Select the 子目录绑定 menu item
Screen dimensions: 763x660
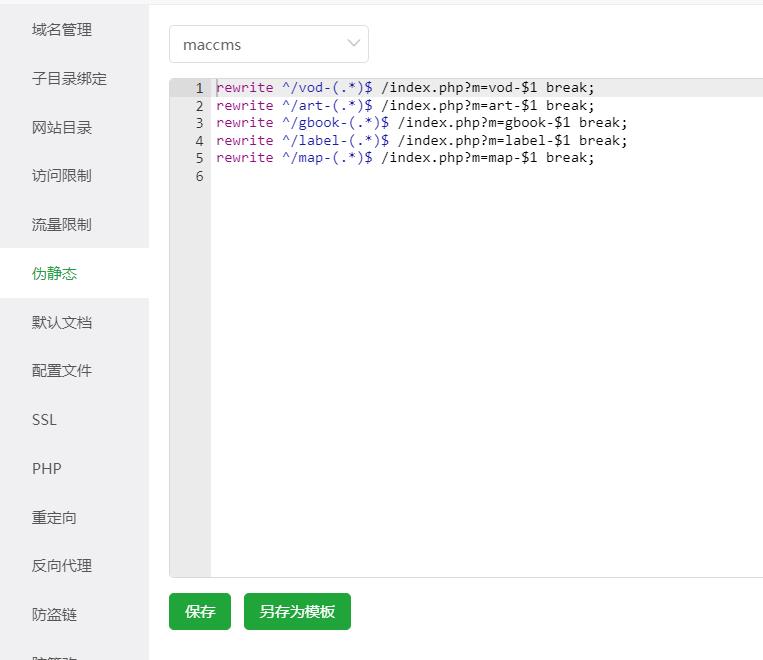tap(69, 78)
